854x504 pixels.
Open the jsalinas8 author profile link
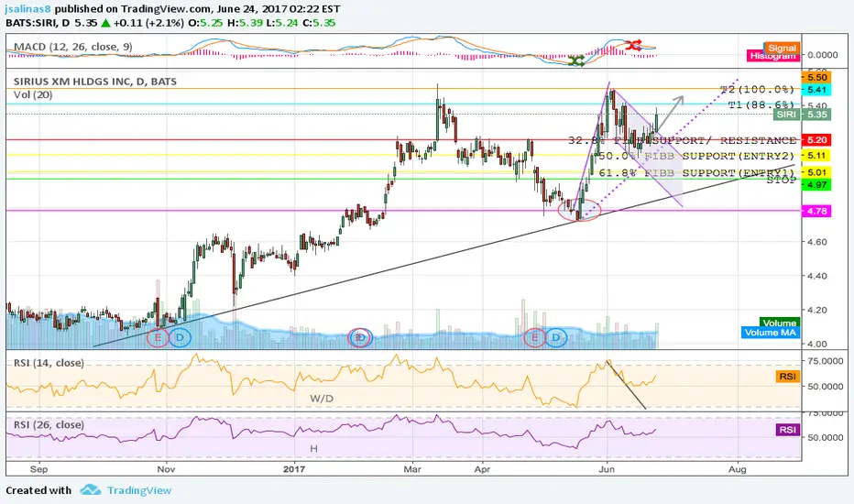tap(28, 9)
